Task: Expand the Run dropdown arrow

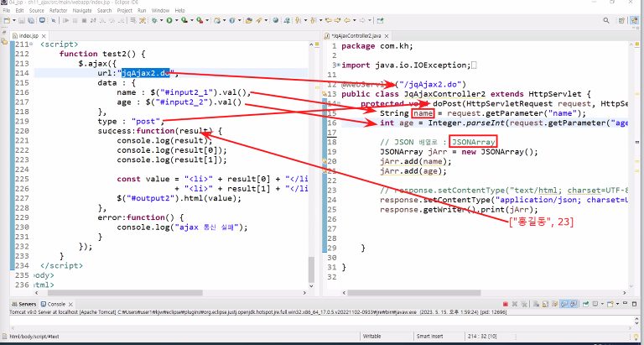Action: tap(177, 20)
